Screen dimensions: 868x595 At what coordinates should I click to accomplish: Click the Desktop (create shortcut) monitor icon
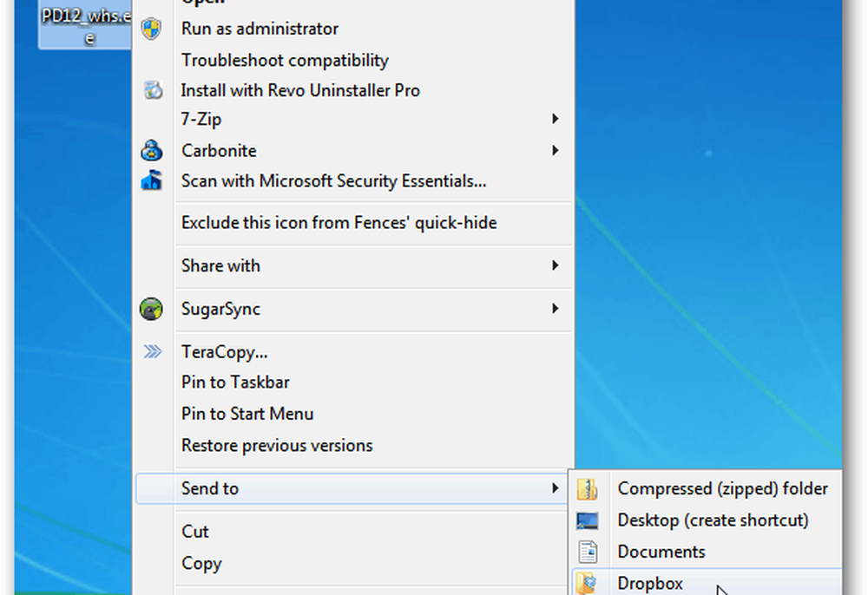point(587,520)
